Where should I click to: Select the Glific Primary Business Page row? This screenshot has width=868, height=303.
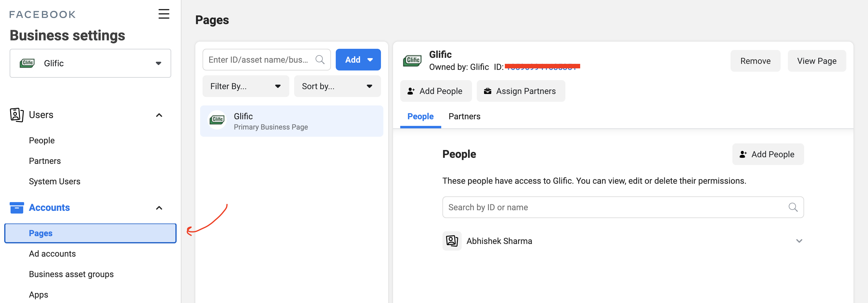click(x=291, y=121)
